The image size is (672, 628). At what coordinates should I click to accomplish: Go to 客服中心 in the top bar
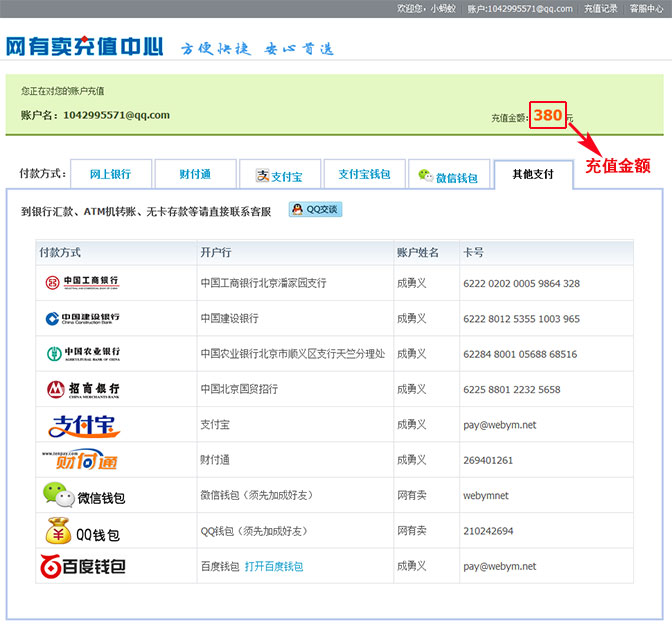(x=646, y=8)
